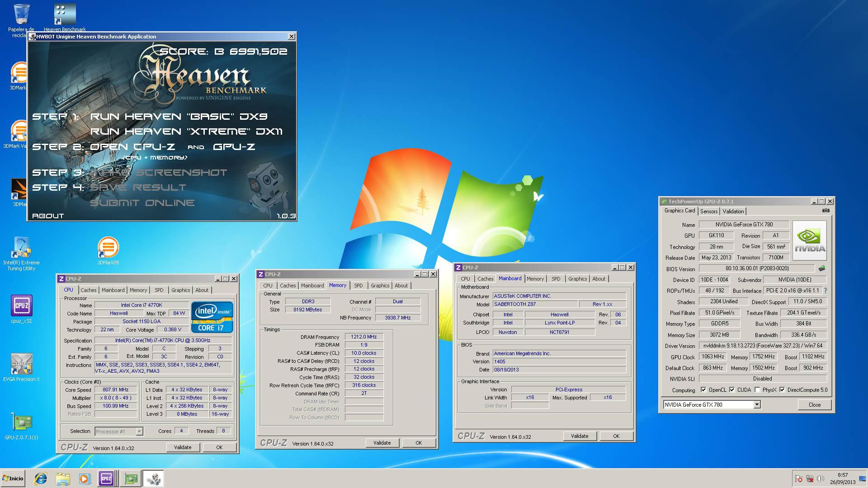Switch to the Sensors tab in GPU-Z
This screenshot has width=868, height=488.
[708, 211]
